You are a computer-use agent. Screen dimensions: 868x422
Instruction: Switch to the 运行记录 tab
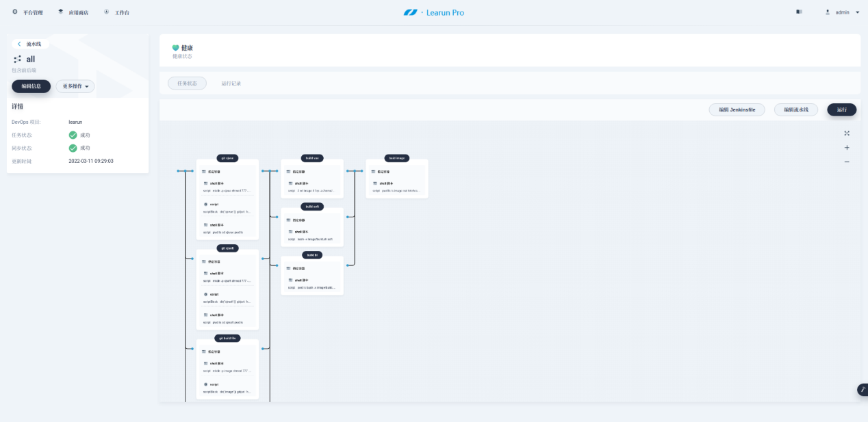click(x=231, y=83)
